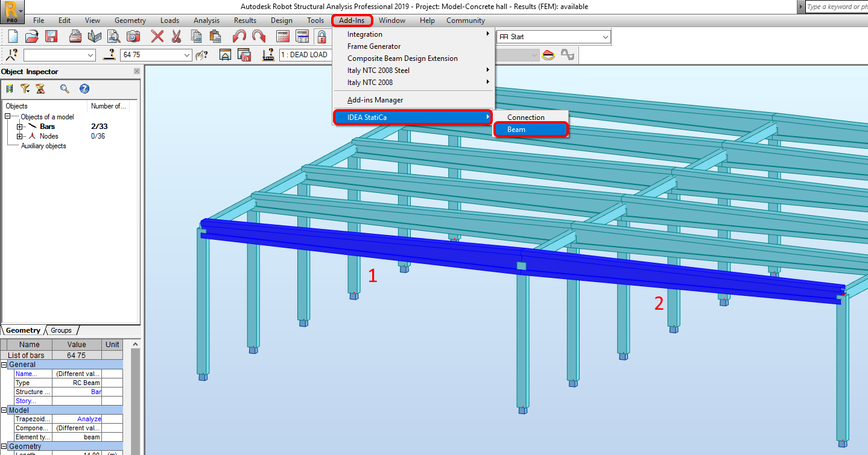Open the bar selection dropdown showing 64 75
Viewport: 868px width, 455px height.
[186, 55]
